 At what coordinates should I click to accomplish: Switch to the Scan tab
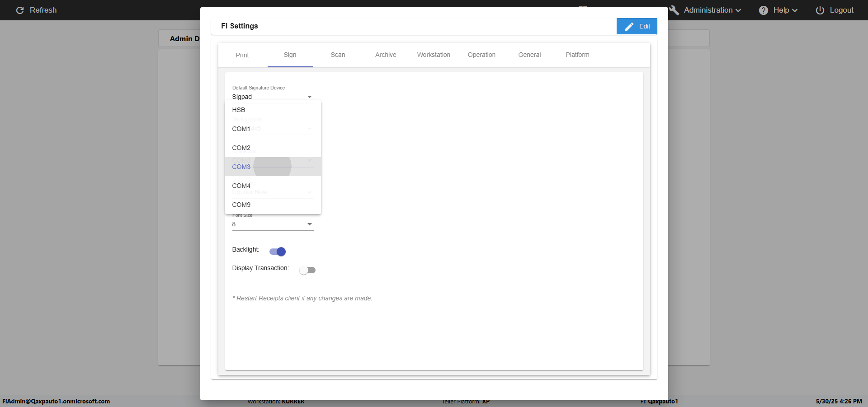(338, 55)
